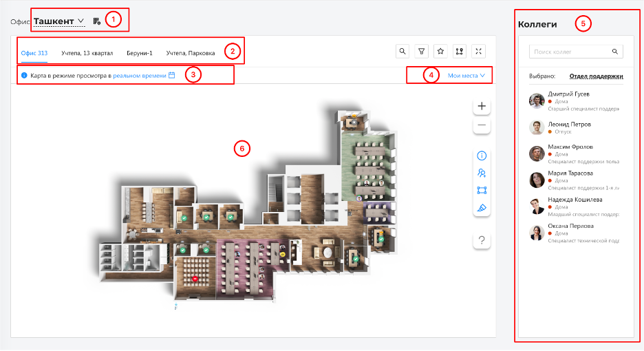Viewport: 644px width, 351px height.
Task: Click the star favorites icon
Action: click(x=441, y=51)
